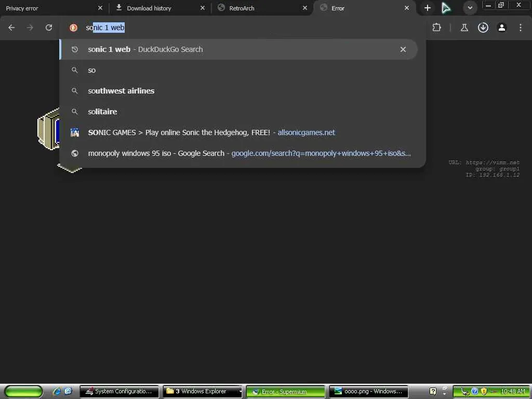Choose the 'solitaire' search suggestion
The width and height of the screenshot is (532, 399).
tap(238, 112)
